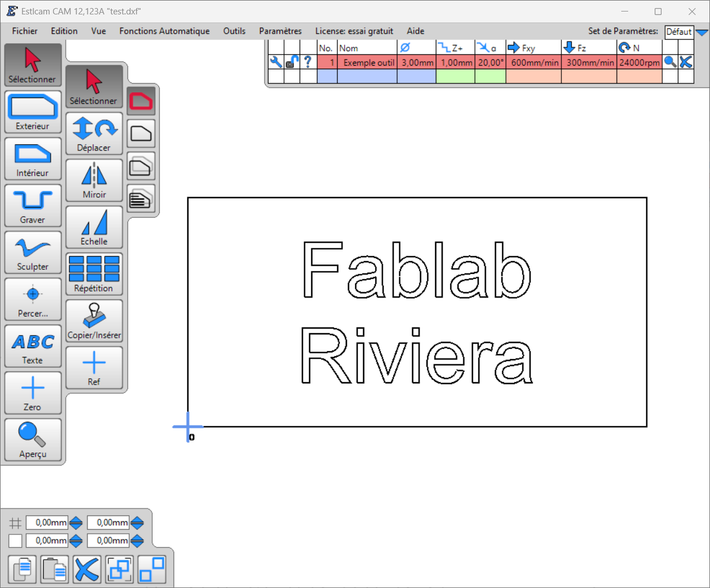
Task: Open the Paramètres menu
Action: pyautogui.click(x=280, y=31)
